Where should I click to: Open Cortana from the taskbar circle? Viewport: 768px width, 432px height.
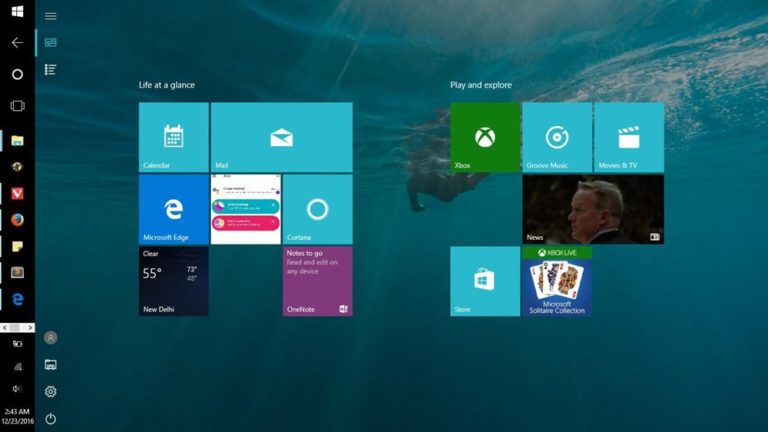[x=17, y=74]
